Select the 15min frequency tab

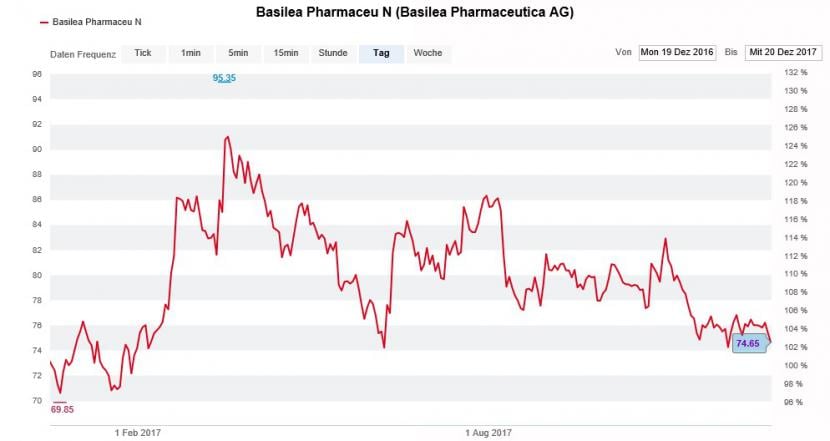pyautogui.click(x=286, y=53)
